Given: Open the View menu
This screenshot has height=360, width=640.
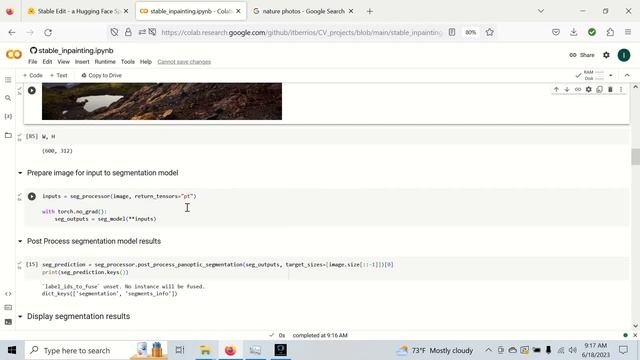Looking at the screenshot, I should coord(63,62).
